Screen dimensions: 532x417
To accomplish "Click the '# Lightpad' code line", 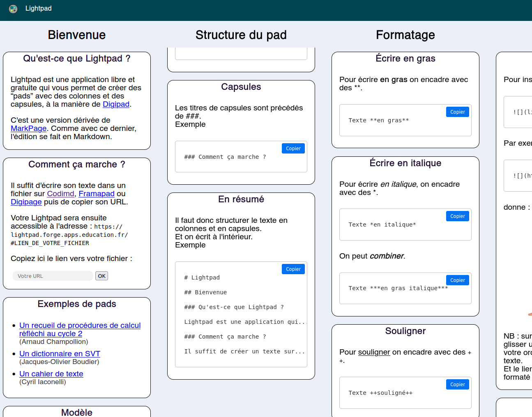I will click(x=202, y=277).
